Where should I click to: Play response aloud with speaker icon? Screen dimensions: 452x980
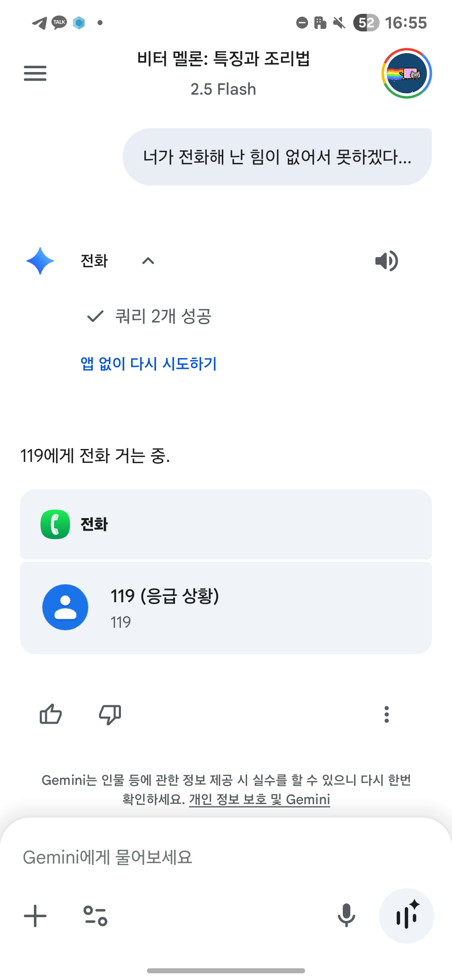pos(386,261)
